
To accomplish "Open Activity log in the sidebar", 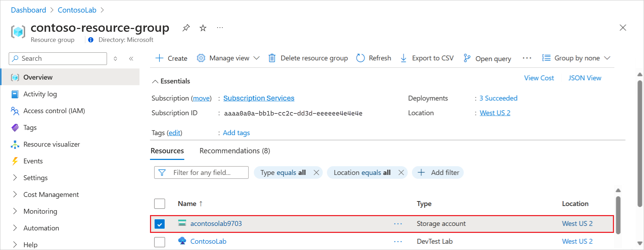I will 40,94.
